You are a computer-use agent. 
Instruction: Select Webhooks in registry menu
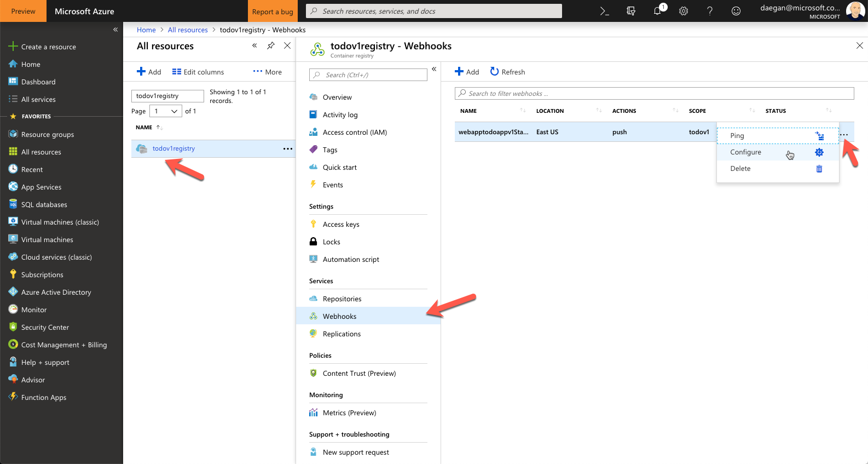coord(368,316)
